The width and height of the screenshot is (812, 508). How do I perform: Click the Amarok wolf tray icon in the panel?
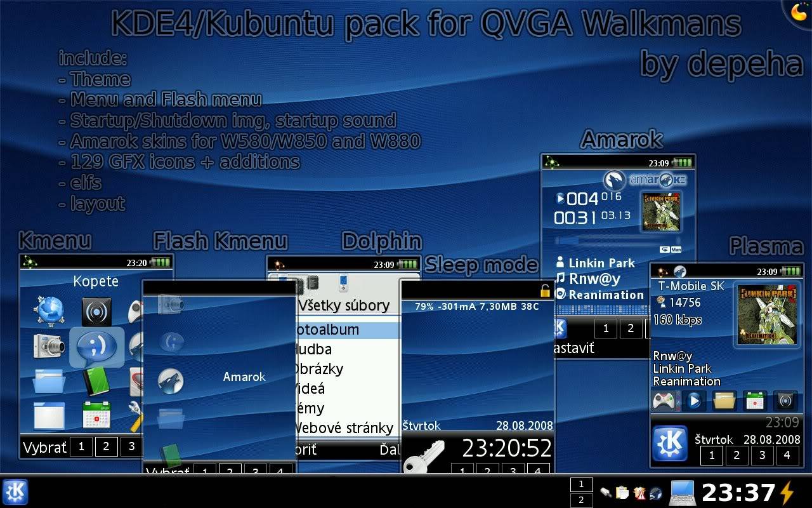click(656, 493)
